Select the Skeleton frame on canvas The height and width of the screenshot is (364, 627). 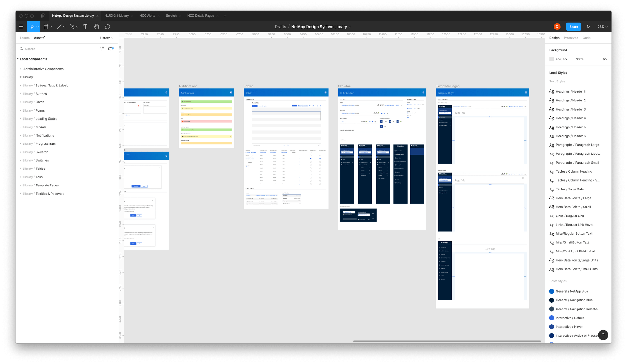(x=382, y=159)
